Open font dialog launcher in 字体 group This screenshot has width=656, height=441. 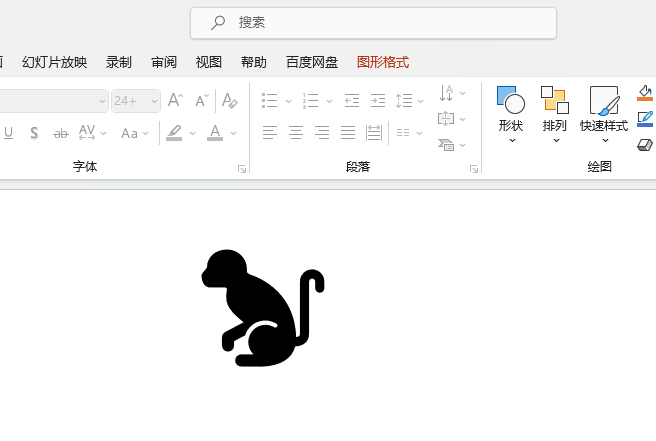point(242,169)
